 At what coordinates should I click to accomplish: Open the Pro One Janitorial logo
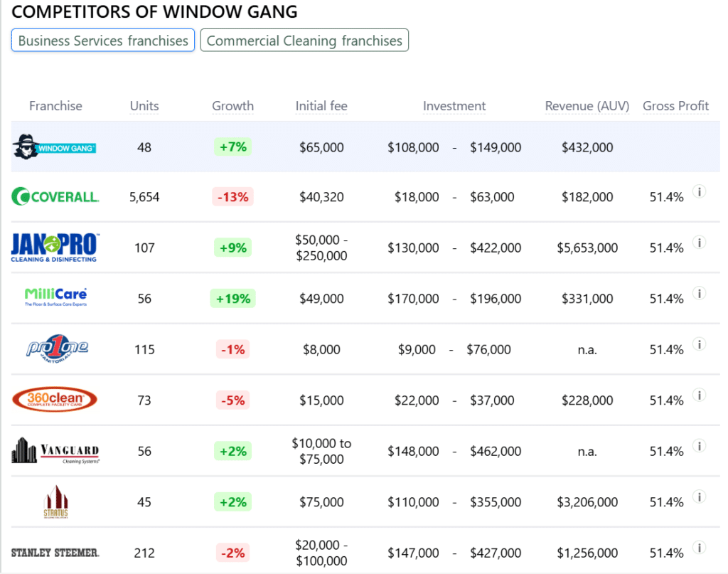tap(57, 349)
